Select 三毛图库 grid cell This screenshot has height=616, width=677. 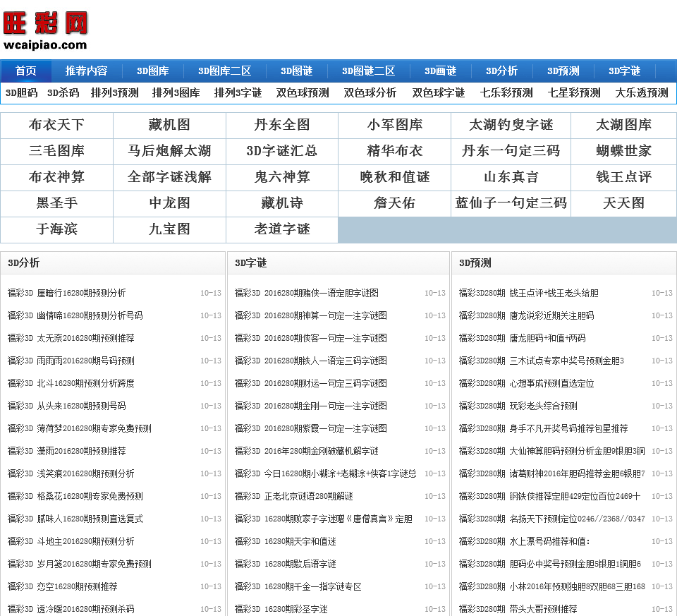tap(56, 151)
